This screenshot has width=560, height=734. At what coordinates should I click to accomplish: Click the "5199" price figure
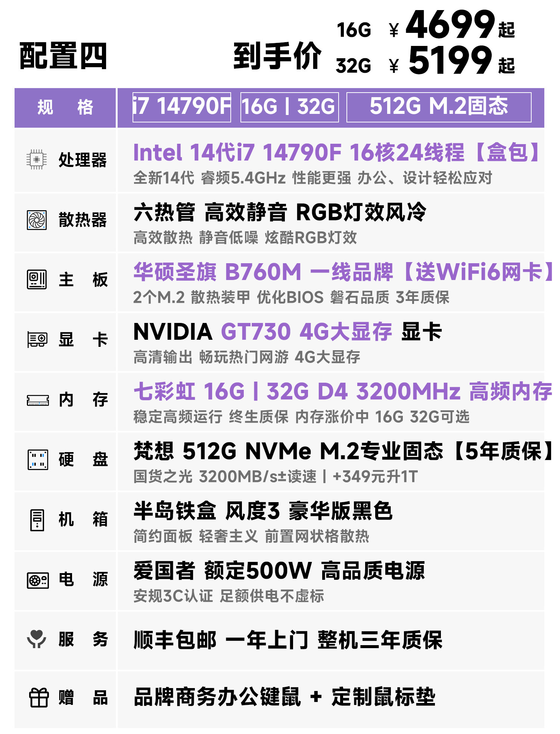pyautogui.click(x=450, y=60)
